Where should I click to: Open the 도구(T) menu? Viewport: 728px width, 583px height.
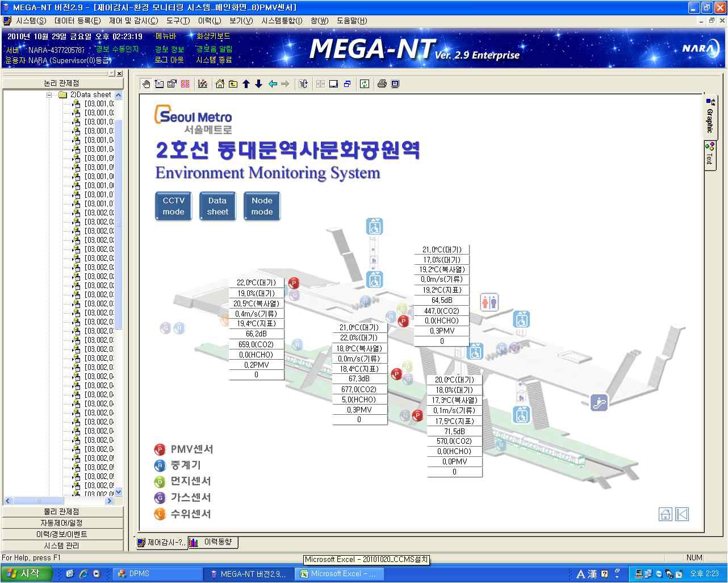(x=178, y=21)
